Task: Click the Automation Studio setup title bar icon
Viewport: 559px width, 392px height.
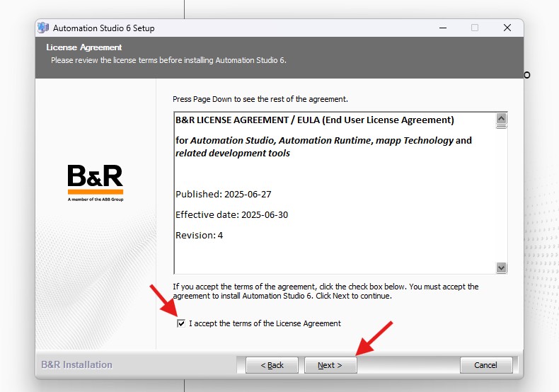Action: tap(43, 28)
